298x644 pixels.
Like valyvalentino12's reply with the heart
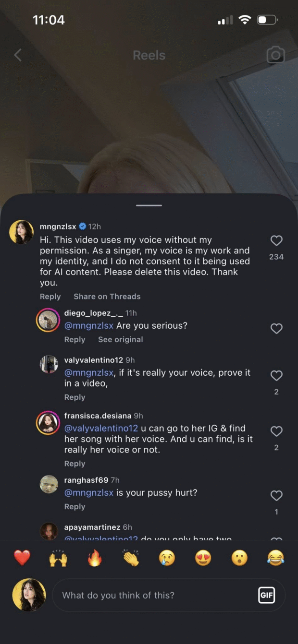coord(276,376)
